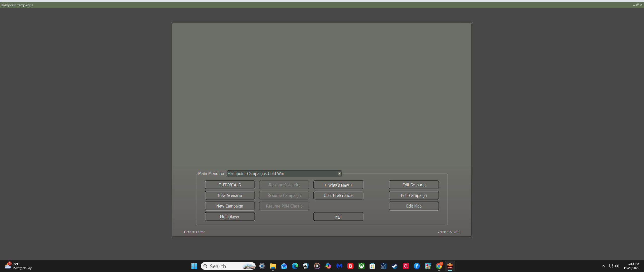Open the Microsoft Store
The image size is (644, 272).
click(x=372, y=266)
